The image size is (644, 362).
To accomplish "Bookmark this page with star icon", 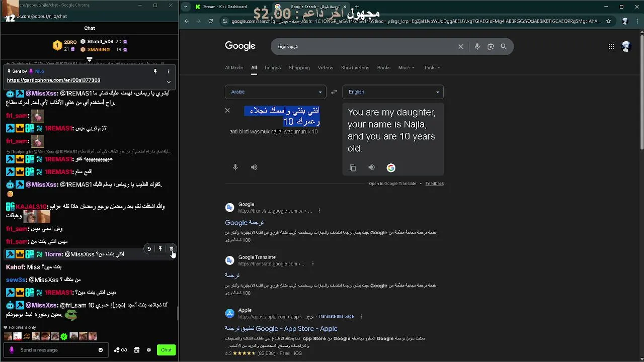I will click(608, 21).
